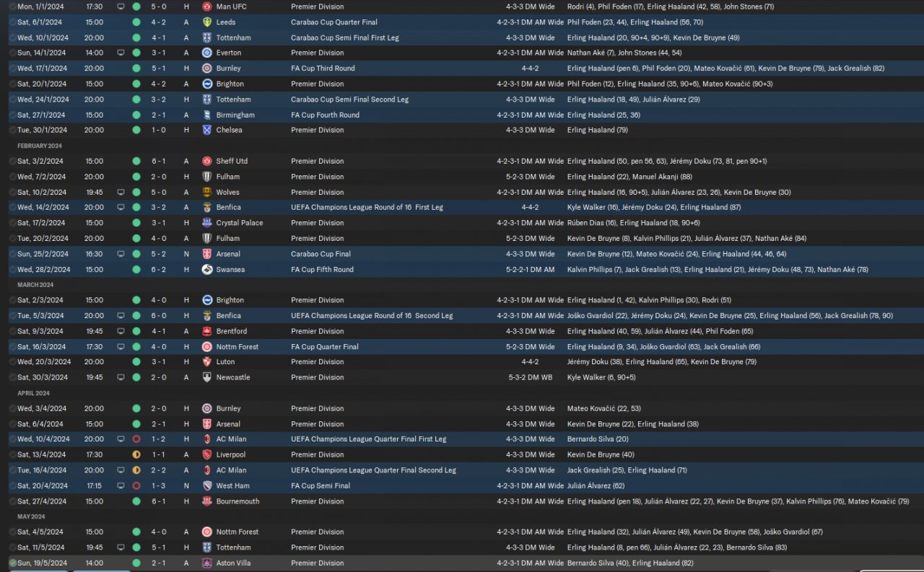Click the 1 - 1 score against Liverpool
This screenshot has height=572, width=924.
pyautogui.click(x=160, y=454)
